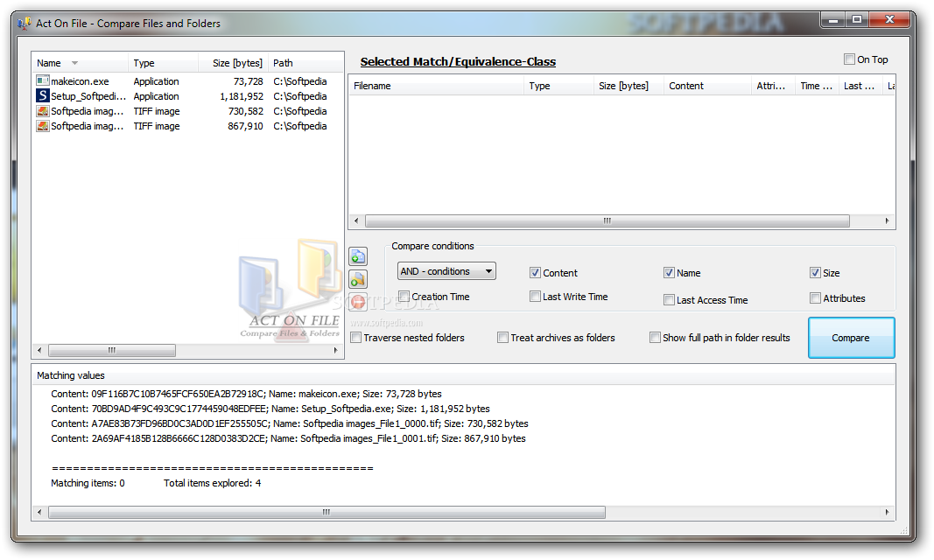Viewport: 934px width, 560px height.
Task: Maximize the Act On File window
Action: click(857, 19)
